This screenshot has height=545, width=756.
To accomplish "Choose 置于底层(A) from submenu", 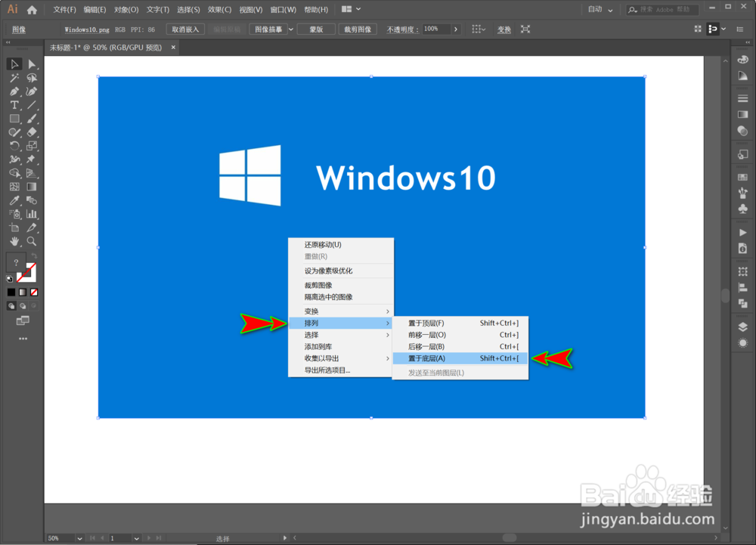I will (x=460, y=358).
